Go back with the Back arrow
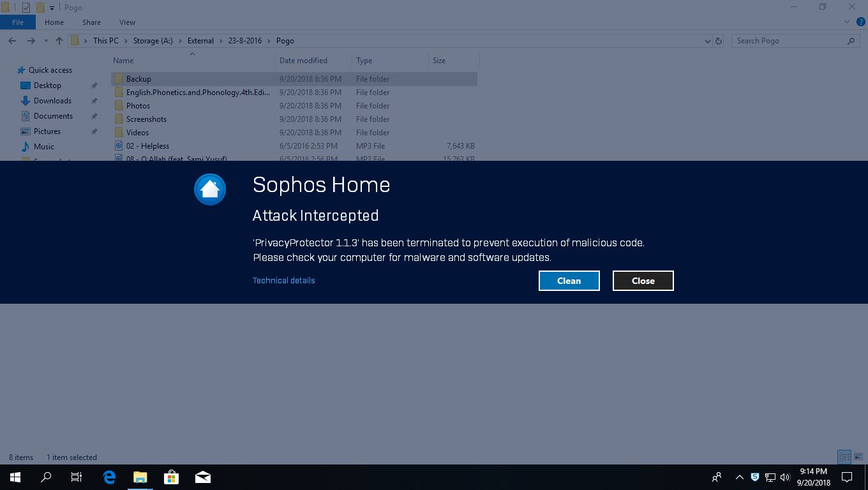This screenshot has height=490, width=868. point(12,41)
